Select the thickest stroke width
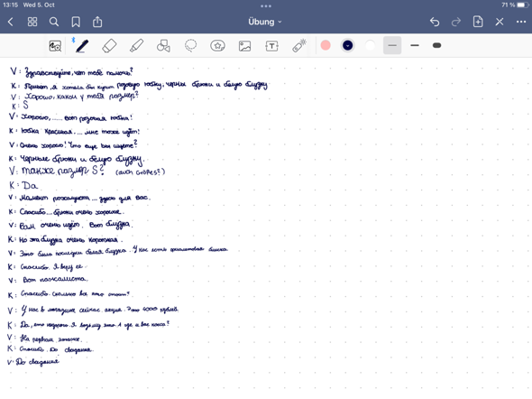This screenshot has width=532, height=399. 436,45
